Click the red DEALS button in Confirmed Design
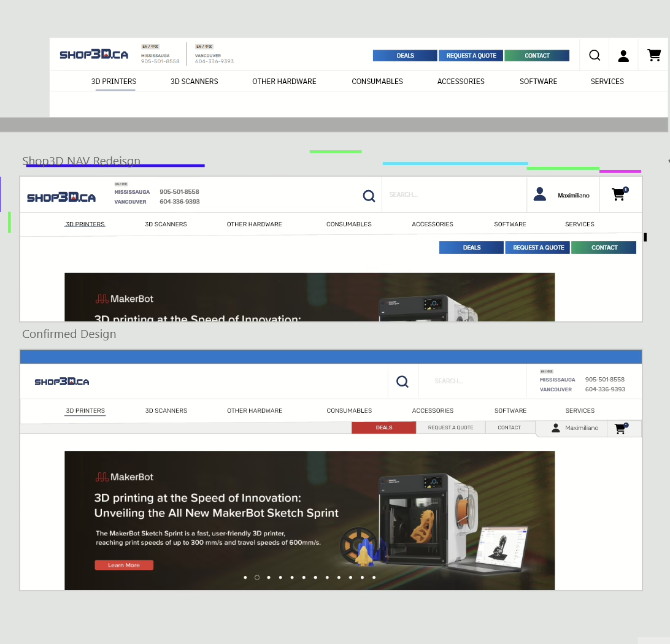The width and height of the screenshot is (670, 644). coord(383,427)
